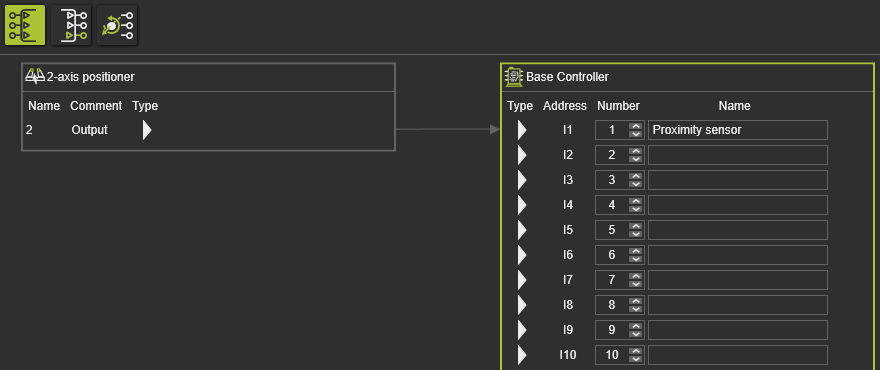The width and height of the screenshot is (880, 370).
Task: Click the I3 input type triangle
Action: point(522,180)
